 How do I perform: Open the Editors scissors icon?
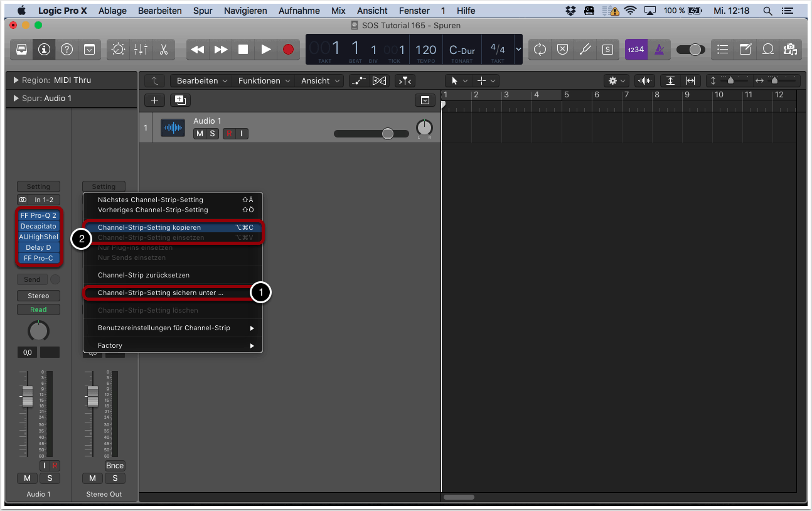click(x=163, y=50)
